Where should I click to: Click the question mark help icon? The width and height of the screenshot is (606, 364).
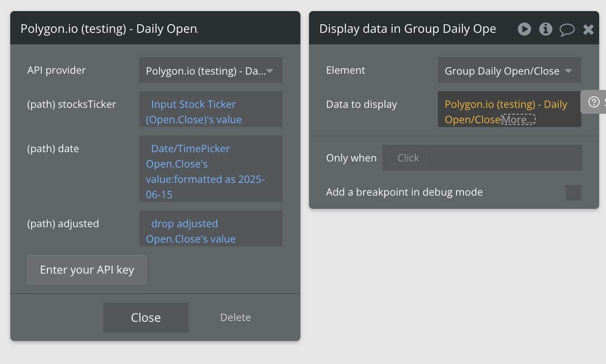(594, 102)
